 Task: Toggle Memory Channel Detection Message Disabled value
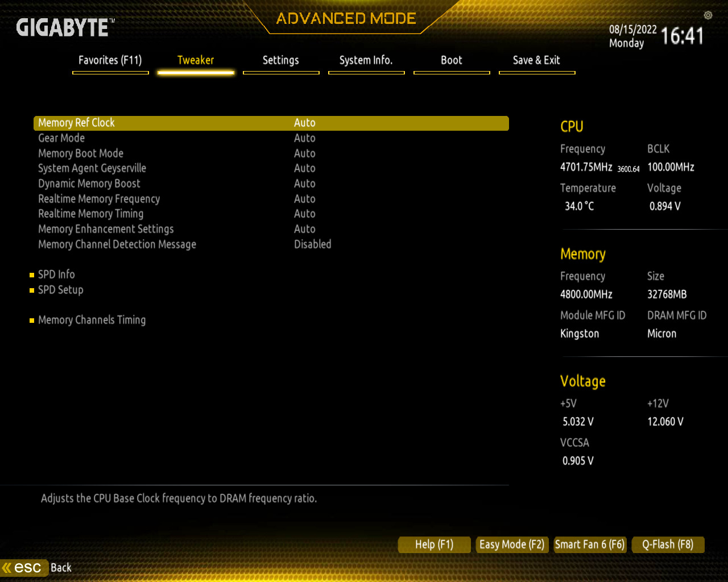(x=313, y=244)
